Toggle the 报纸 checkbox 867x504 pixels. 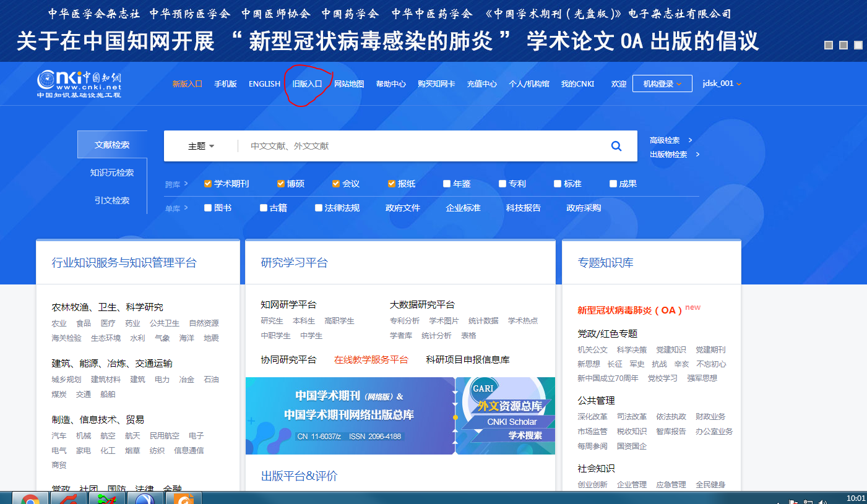392,184
